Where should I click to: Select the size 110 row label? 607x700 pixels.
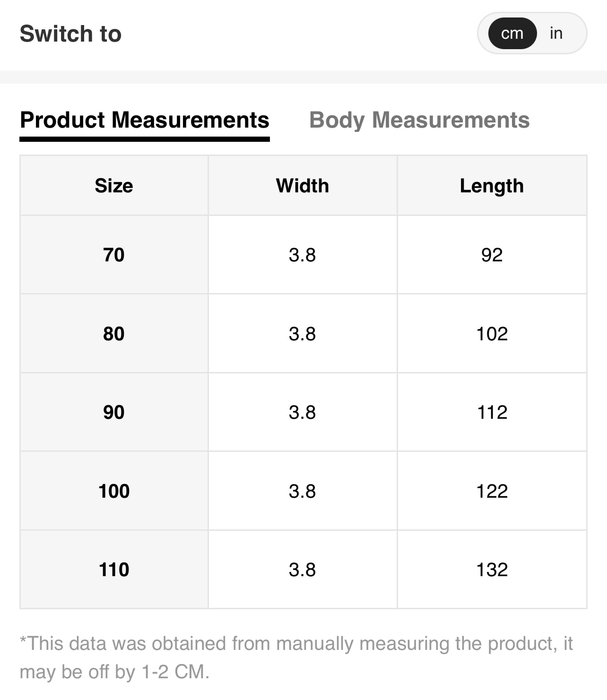pyautogui.click(x=114, y=570)
